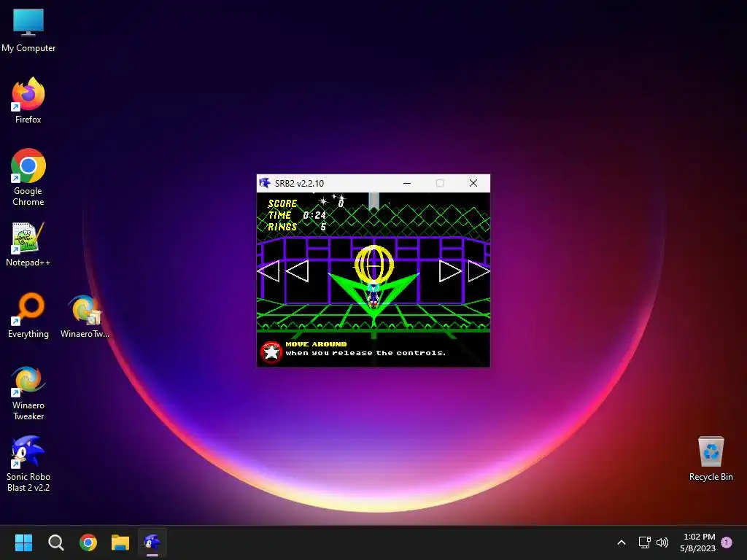Click the yellow ring in the game

click(x=374, y=263)
